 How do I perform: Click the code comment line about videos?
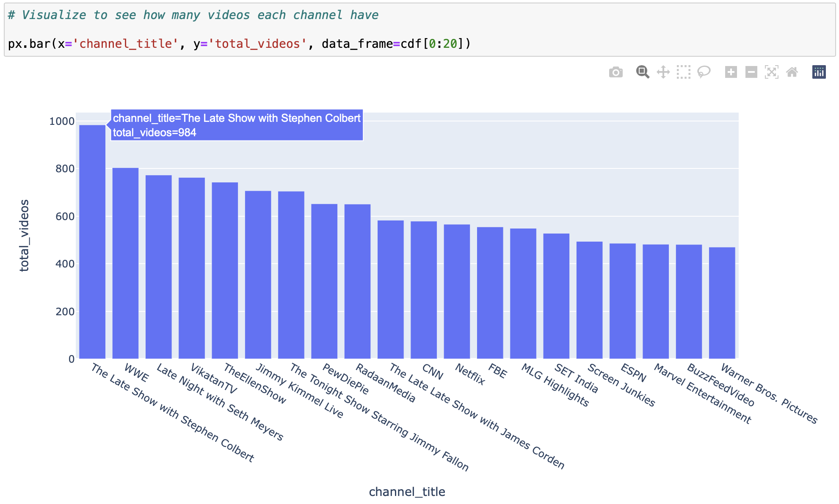coord(193,15)
